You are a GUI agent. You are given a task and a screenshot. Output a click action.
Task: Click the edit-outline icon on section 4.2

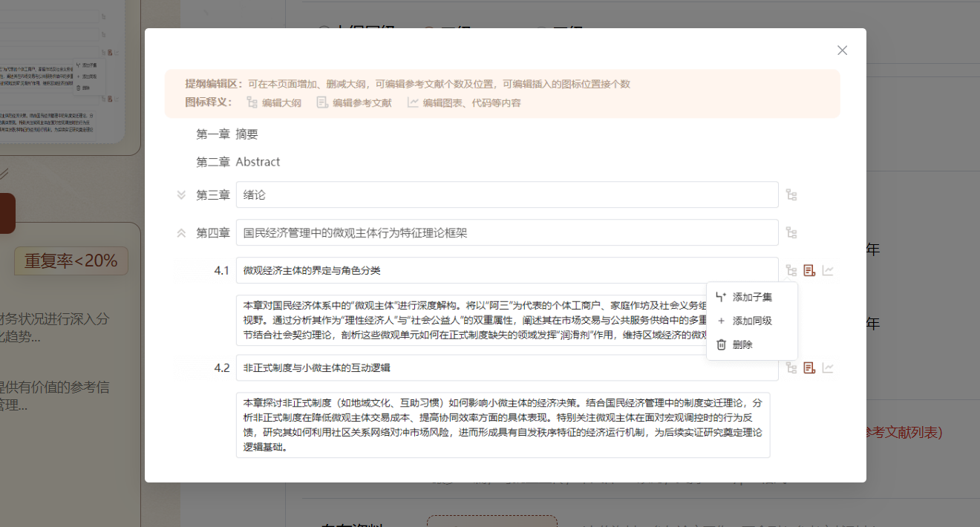[791, 367]
